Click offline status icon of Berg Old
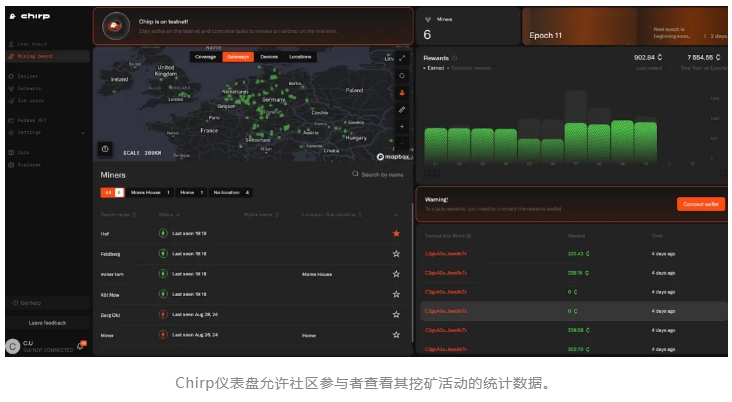Viewport: 732px width, 402px height. (x=163, y=314)
